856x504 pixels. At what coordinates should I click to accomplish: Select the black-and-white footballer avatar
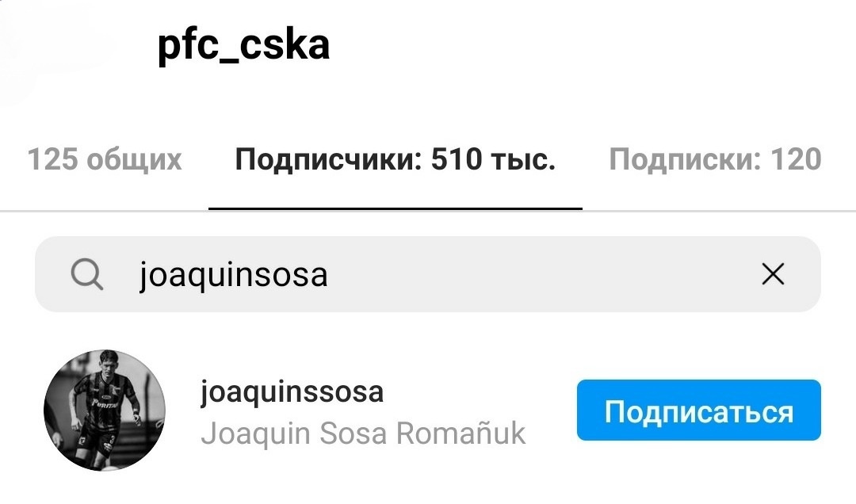(105, 410)
